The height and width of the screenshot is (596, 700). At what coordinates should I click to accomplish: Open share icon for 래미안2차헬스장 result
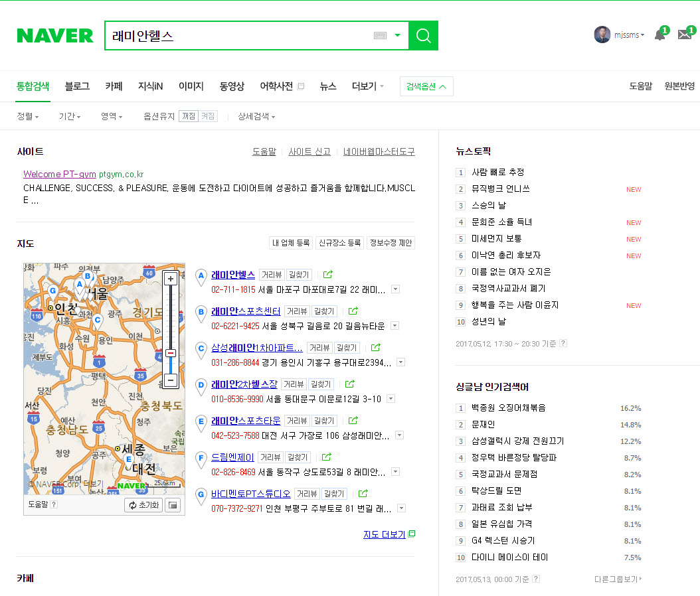pos(350,384)
